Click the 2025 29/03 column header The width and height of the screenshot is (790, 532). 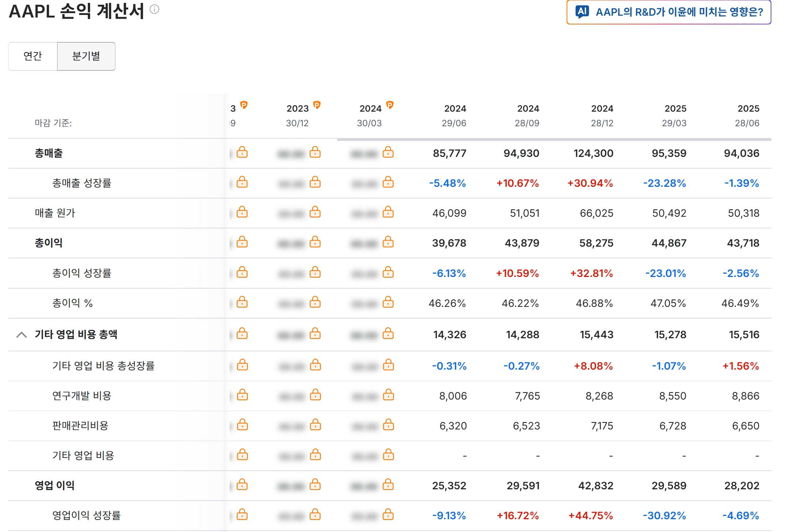click(x=674, y=116)
